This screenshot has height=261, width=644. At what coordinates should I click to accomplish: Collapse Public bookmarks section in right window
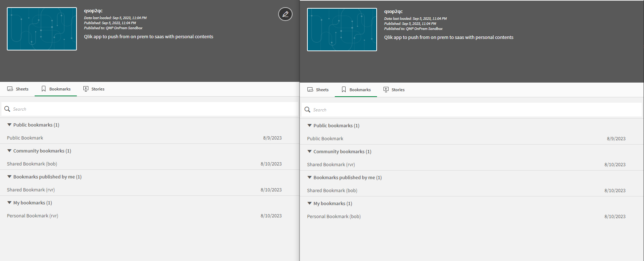pos(310,125)
